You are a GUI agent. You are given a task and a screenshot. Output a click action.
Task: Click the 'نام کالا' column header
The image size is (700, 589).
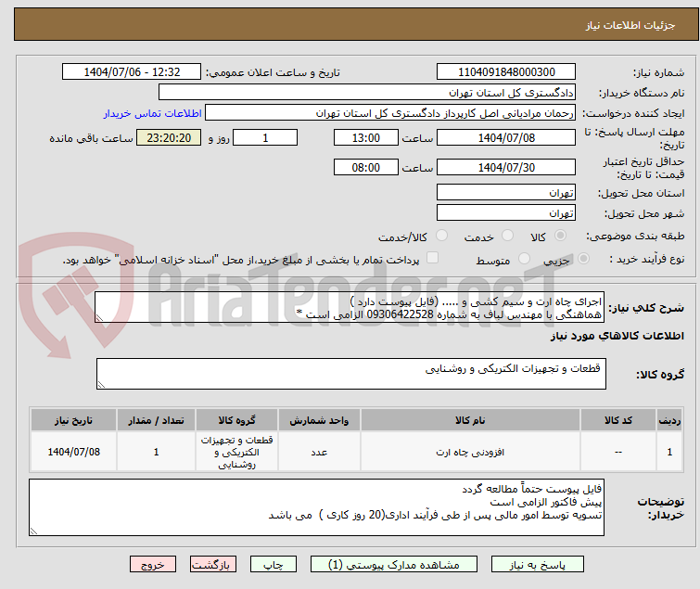(x=470, y=420)
